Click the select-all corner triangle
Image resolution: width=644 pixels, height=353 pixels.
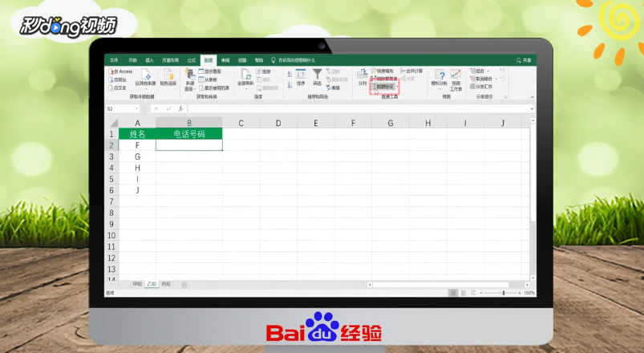click(114, 123)
